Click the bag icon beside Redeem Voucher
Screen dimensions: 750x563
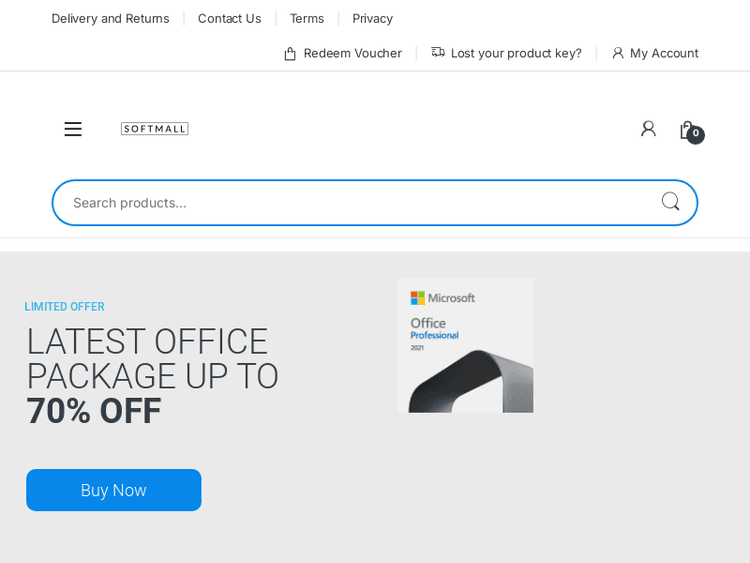[290, 54]
